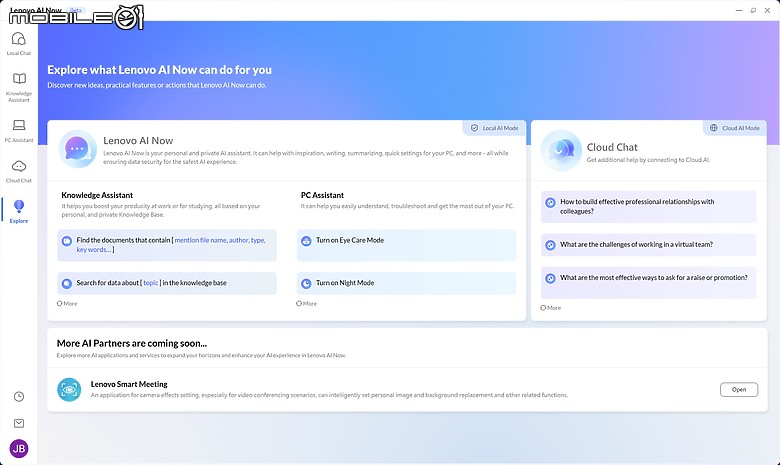Select Search for data about topic prompt
The width and height of the screenshot is (780, 465).
167,283
